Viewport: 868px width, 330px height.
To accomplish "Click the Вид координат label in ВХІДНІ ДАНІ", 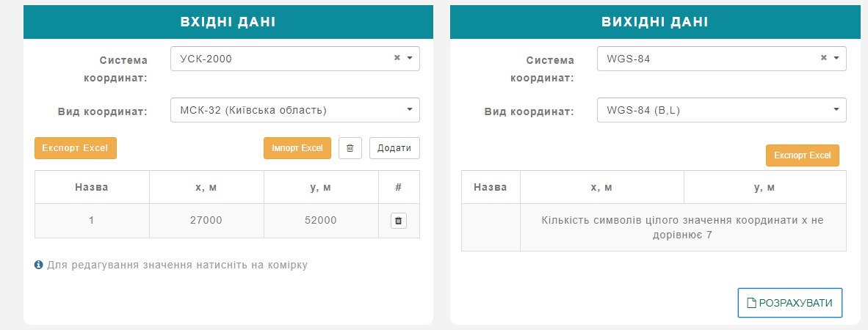I will coord(103,111).
